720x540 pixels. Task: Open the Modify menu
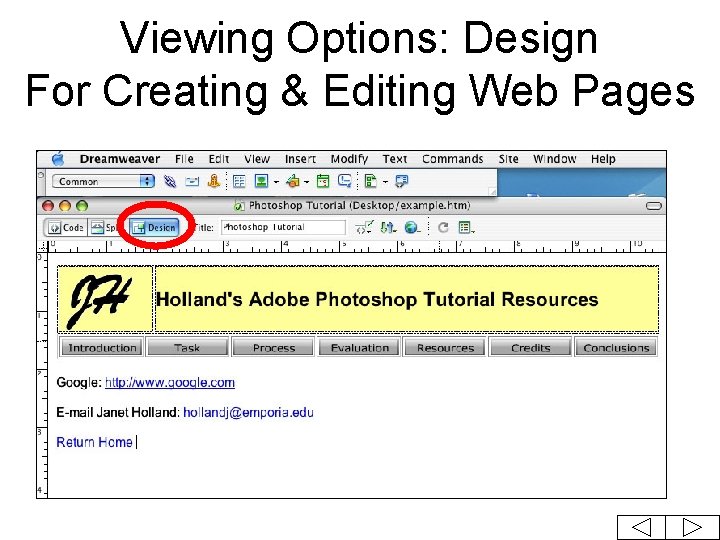click(349, 159)
